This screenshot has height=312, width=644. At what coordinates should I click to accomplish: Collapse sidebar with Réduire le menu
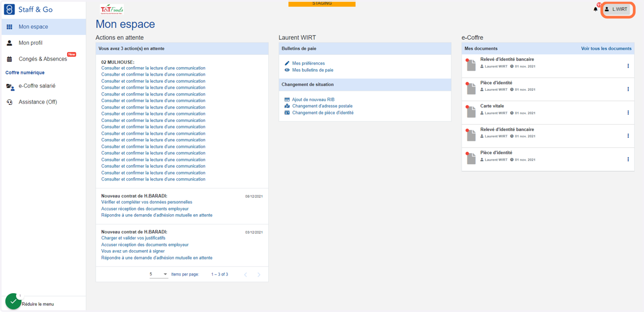(x=38, y=304)
